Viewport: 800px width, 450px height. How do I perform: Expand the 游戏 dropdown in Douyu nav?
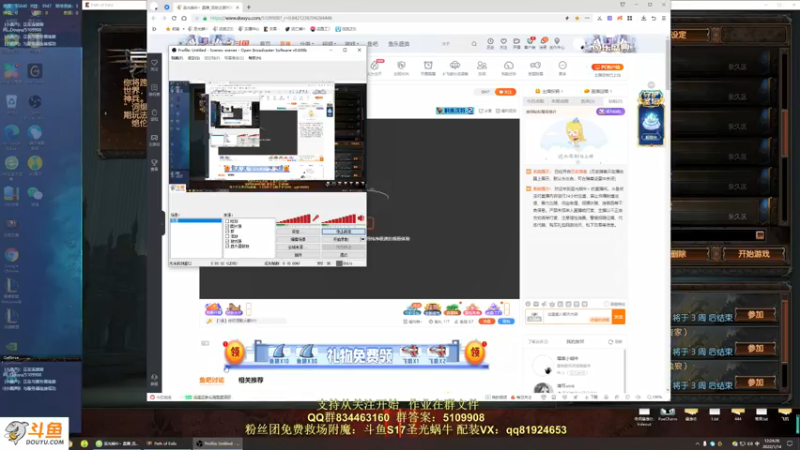(x=351, y=44)
